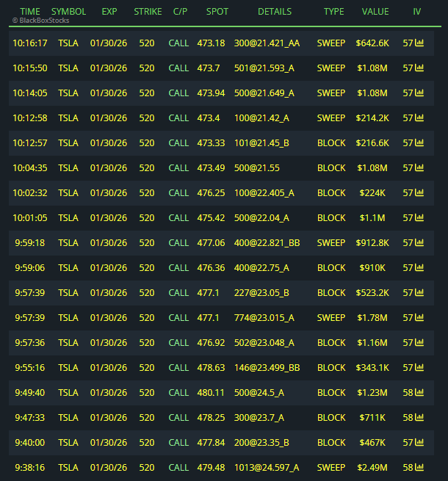Open IV chart icon for 10:04:35 row
The width and height of the screenshot is (448, 481).
point(419,167)
